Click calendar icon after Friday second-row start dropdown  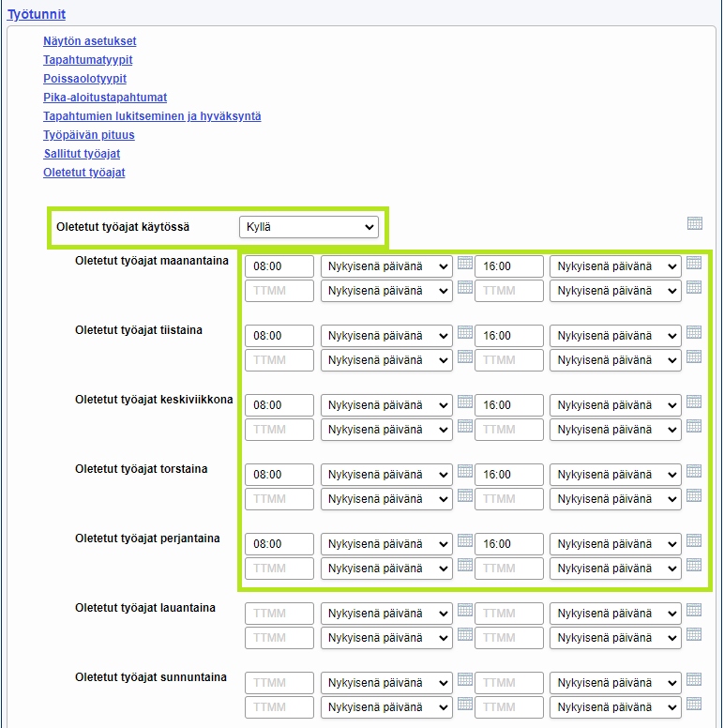pos(464,565)
